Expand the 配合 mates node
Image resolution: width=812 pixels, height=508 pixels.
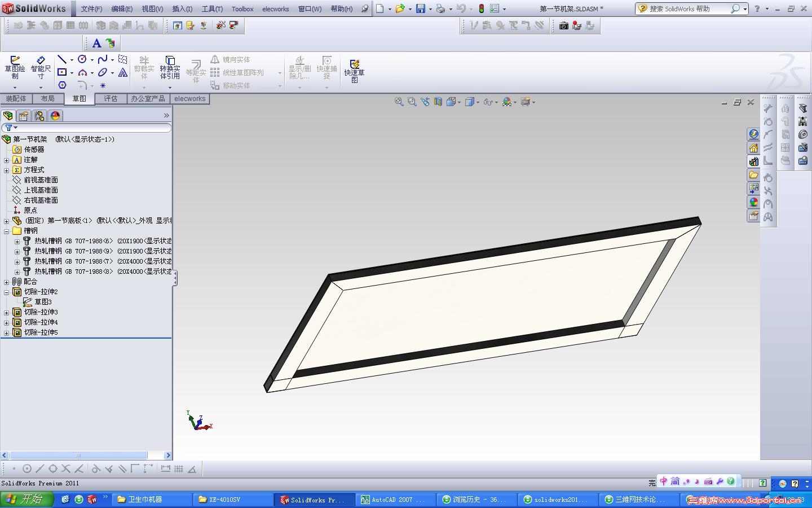tap(7, 282)
